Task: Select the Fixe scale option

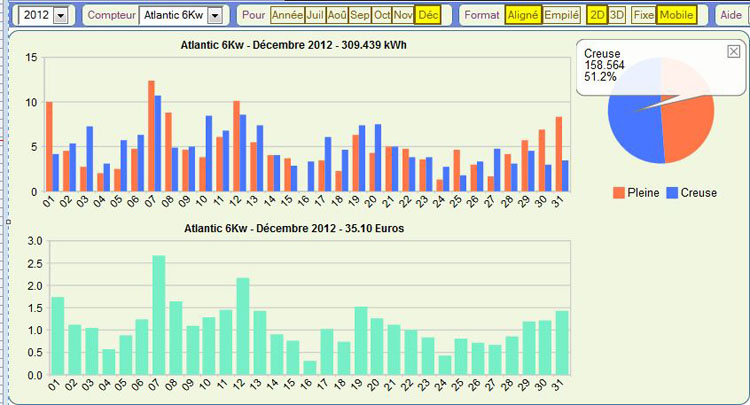Action: [x=644, y=15]
